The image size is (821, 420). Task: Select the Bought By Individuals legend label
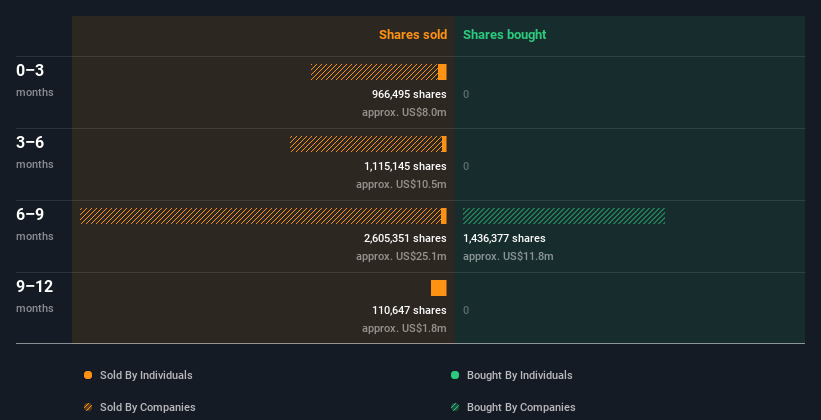tap(519, 375)
